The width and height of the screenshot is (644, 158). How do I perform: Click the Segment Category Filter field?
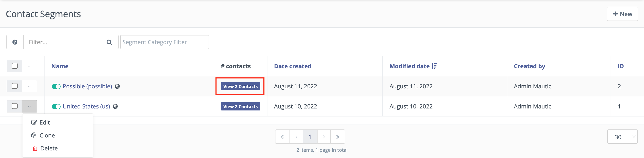coord(165,42)
